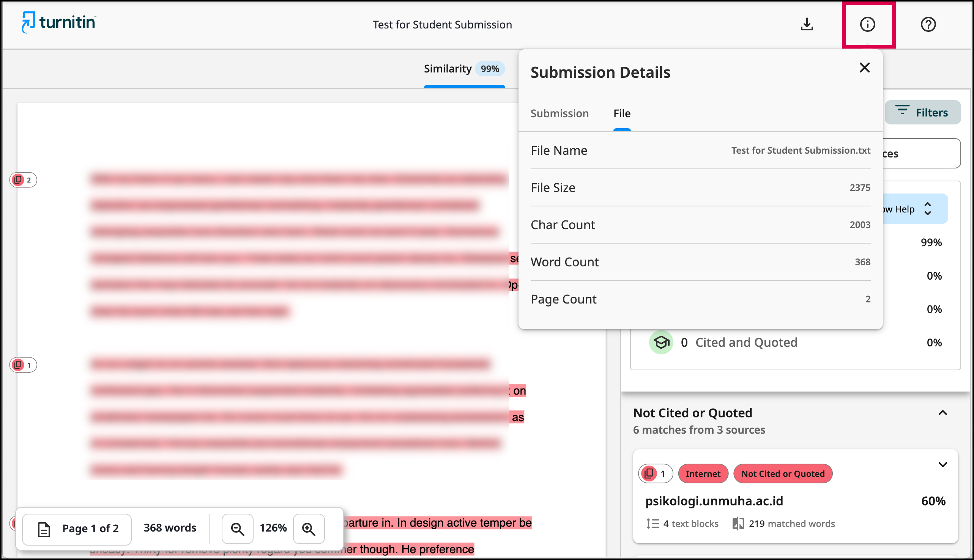Open the Filters button

pos(922,112)
